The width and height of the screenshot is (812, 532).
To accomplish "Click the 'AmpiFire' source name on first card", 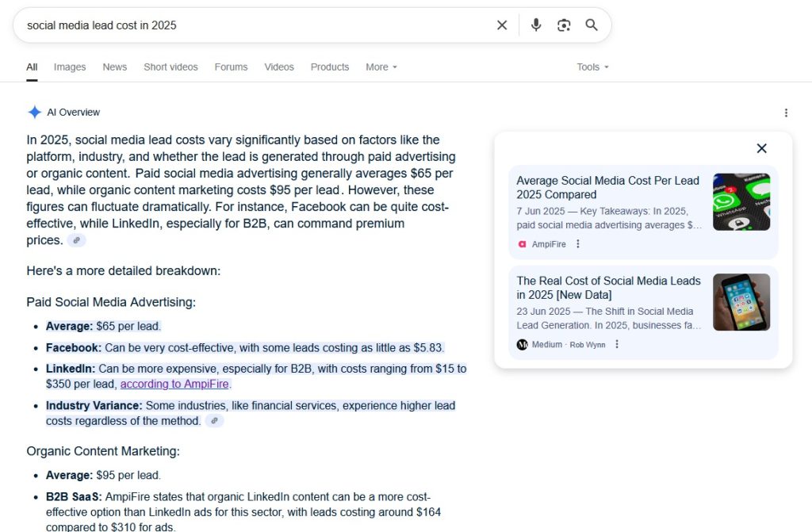I will point(549,244).
